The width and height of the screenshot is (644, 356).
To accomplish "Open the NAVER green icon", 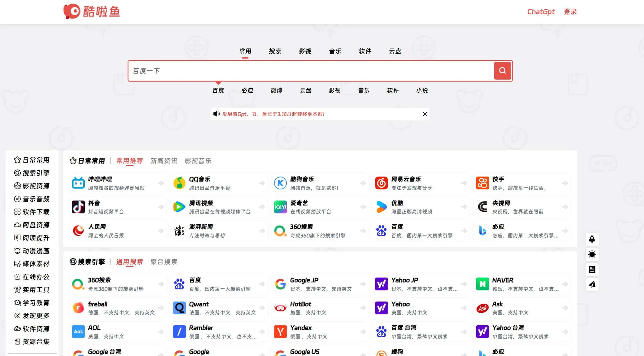I will (x=482, y=284).
